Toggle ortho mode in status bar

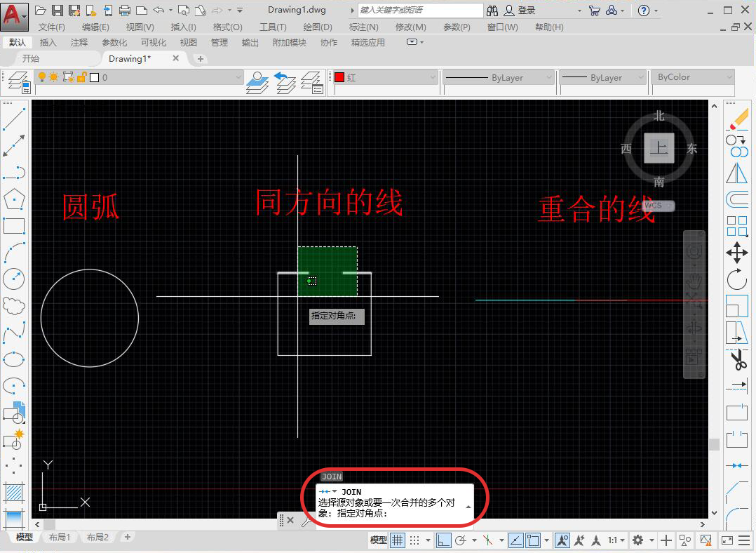(x=443, y=540)
